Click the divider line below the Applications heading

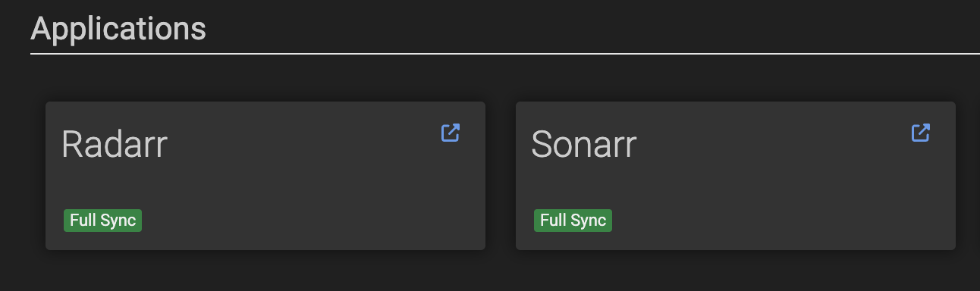tap(505, 54)
